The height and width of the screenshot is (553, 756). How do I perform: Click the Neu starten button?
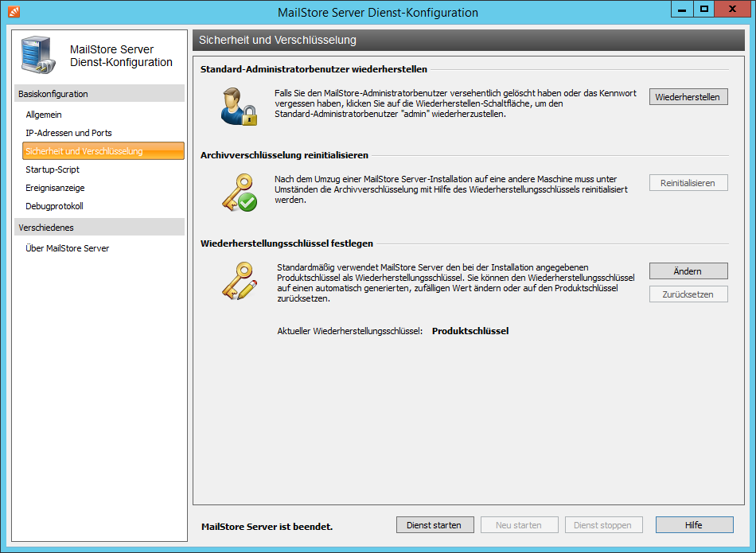click(520, 525)
